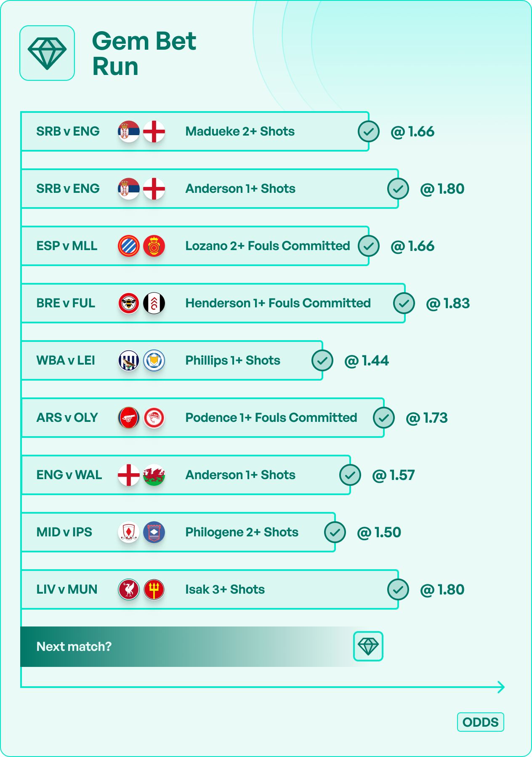Toggle the checkmark for Isak 3+ Shots
The image size is (532, 757).
[x=398, y=589]
